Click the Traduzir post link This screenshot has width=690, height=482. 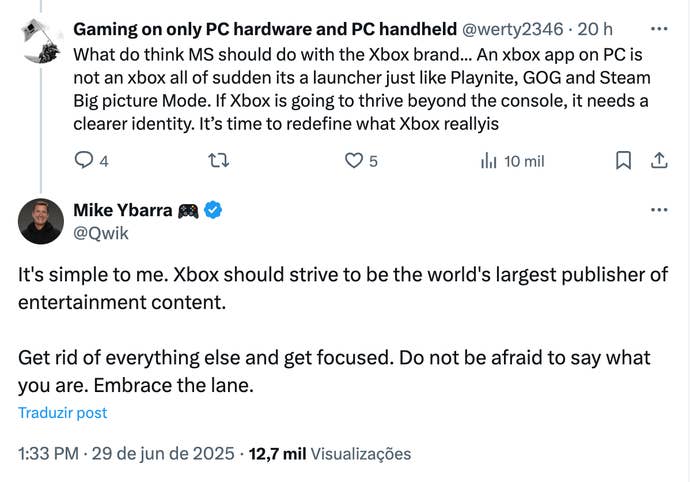62,412
